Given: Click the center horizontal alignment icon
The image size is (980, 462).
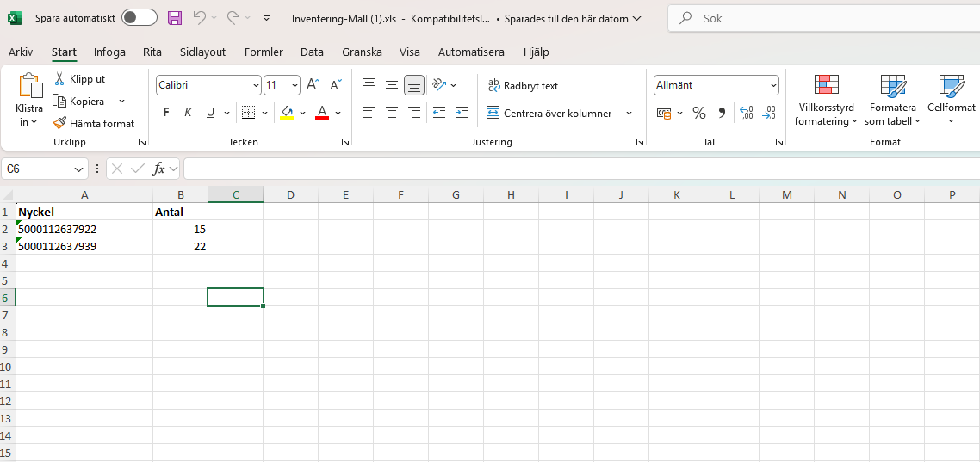Looking at the screenshot, I should tap(392, 113).
